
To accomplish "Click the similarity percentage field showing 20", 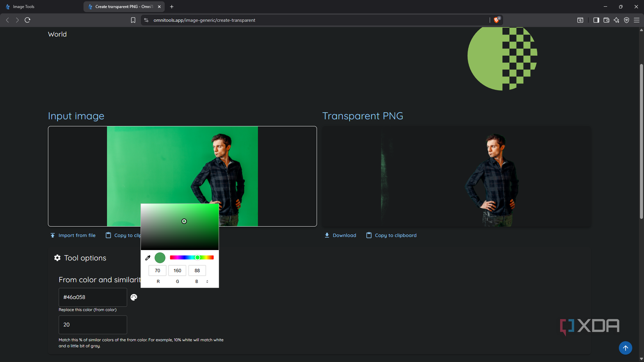I will point(93,325).
